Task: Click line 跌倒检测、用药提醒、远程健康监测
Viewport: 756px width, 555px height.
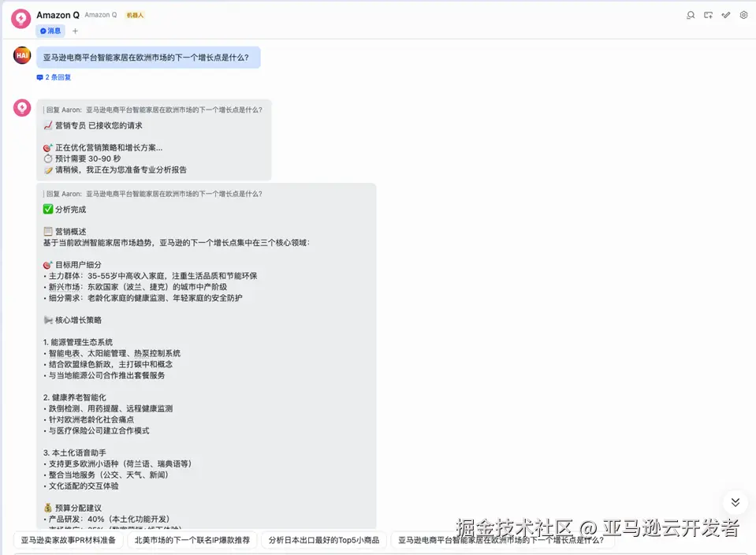Action: [108, 408]
